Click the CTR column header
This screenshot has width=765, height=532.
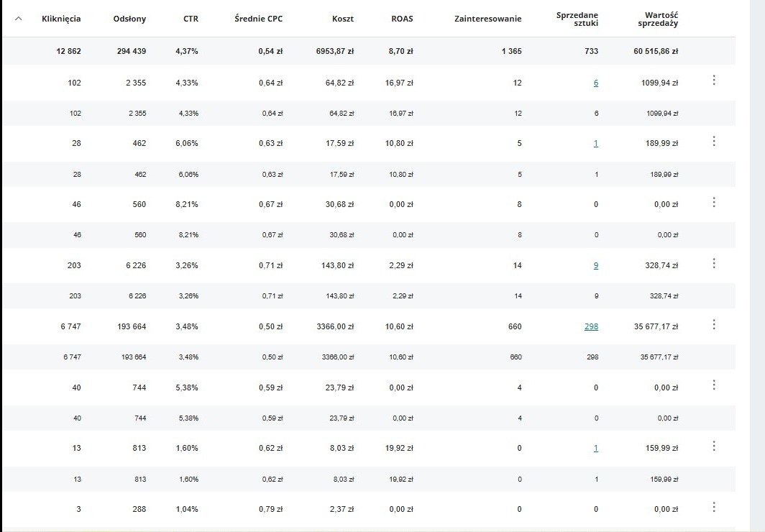tap(191, 19)
